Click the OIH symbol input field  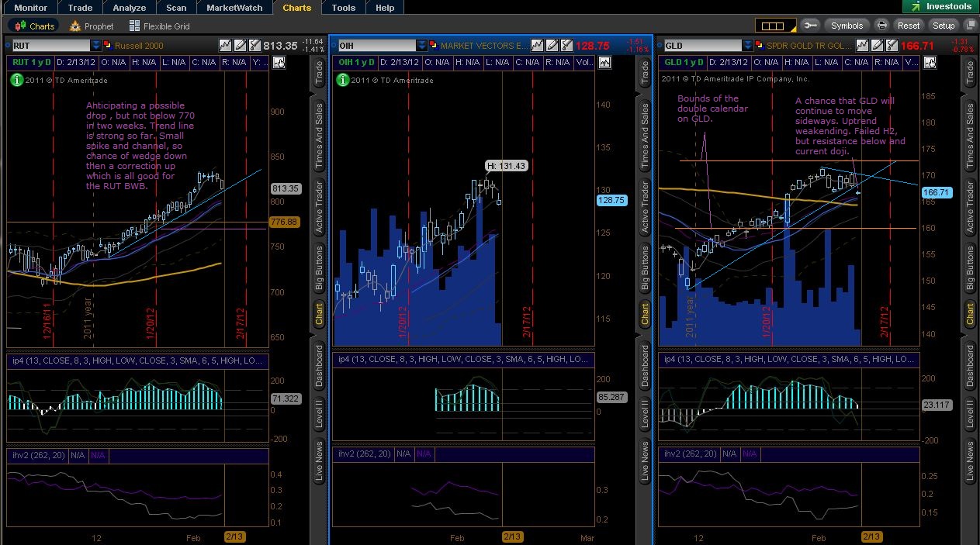pos(376,46)
